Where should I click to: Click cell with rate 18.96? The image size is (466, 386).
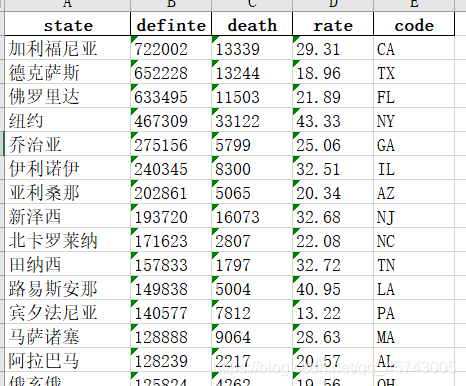pos(333,72)
